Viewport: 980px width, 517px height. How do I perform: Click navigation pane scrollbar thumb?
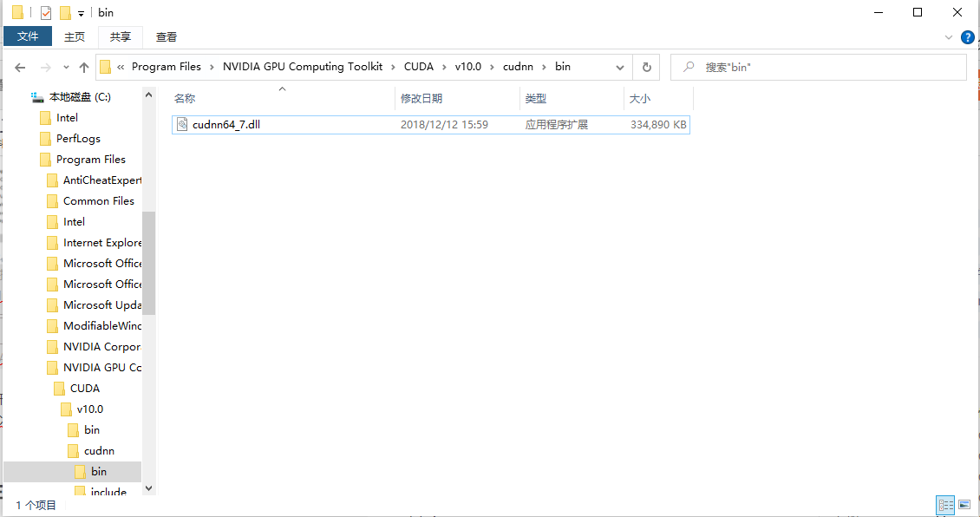coord(149,263)
